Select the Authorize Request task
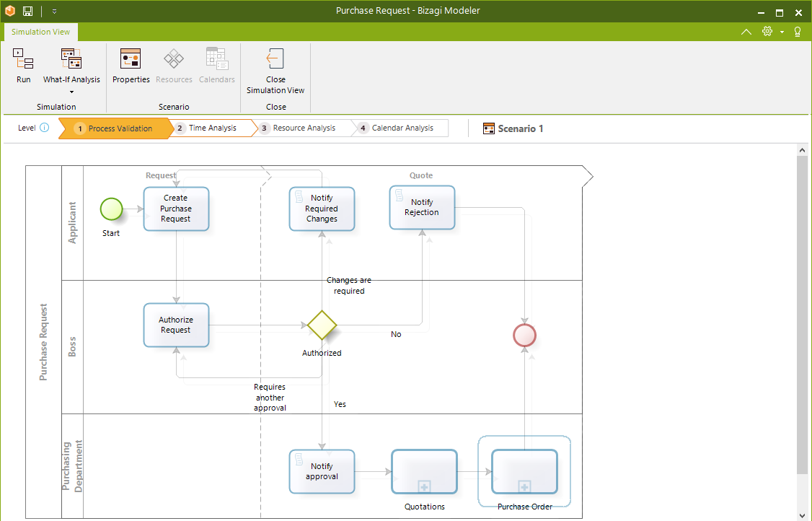The image size is (812, 521). (x=176, y=325)
